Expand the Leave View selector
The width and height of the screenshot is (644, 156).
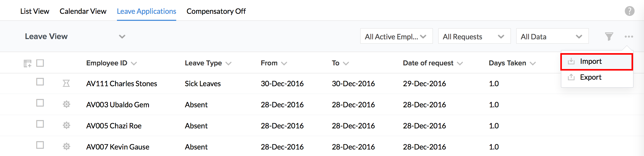(x=122, y=36)
